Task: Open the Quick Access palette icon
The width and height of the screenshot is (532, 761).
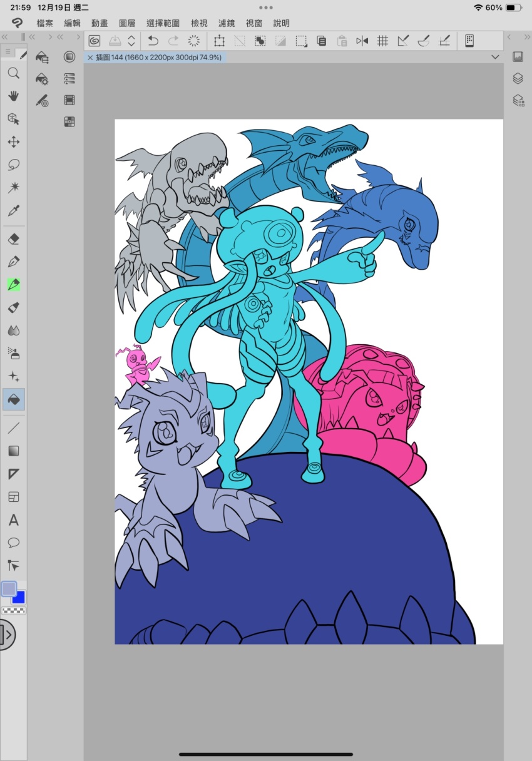Action: tap(69, 57)
